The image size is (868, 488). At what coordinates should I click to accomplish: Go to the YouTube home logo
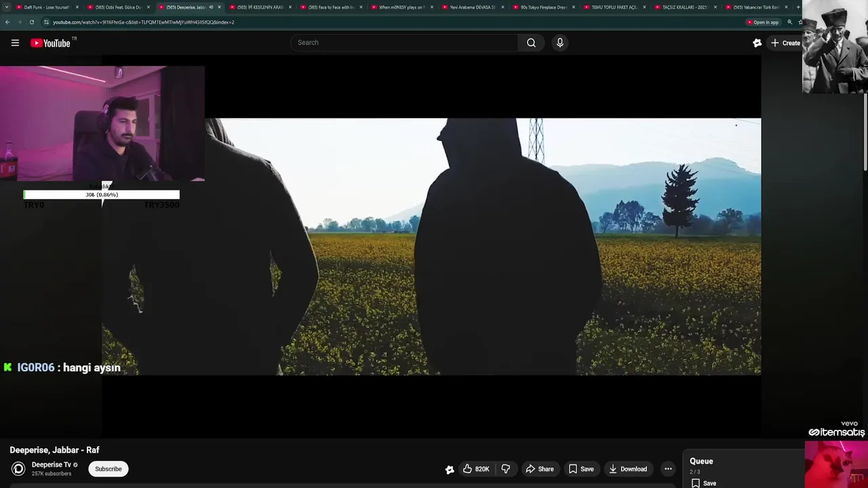pyautogui.click(x=50, y=43)
